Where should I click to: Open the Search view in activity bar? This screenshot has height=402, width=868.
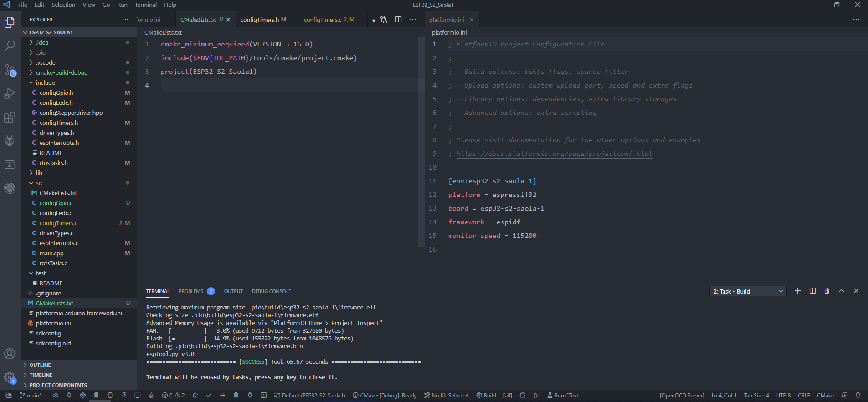click(10, 46)
